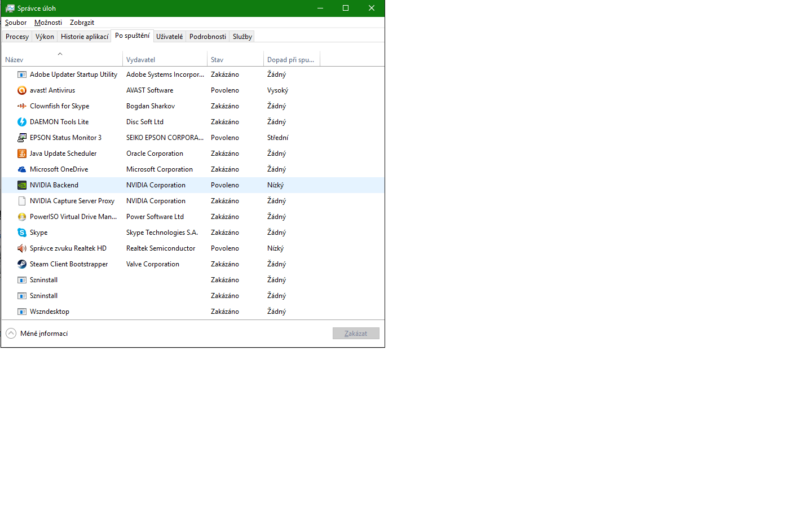Click publisher AVAST Software
The image size is (812, 508).
(149, 90)
